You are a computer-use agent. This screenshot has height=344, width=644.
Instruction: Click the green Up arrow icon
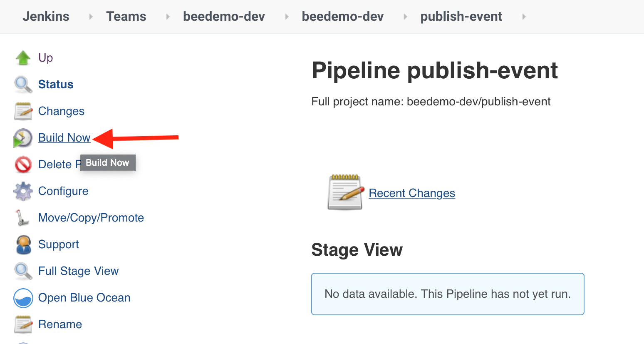tap(23, 58)
